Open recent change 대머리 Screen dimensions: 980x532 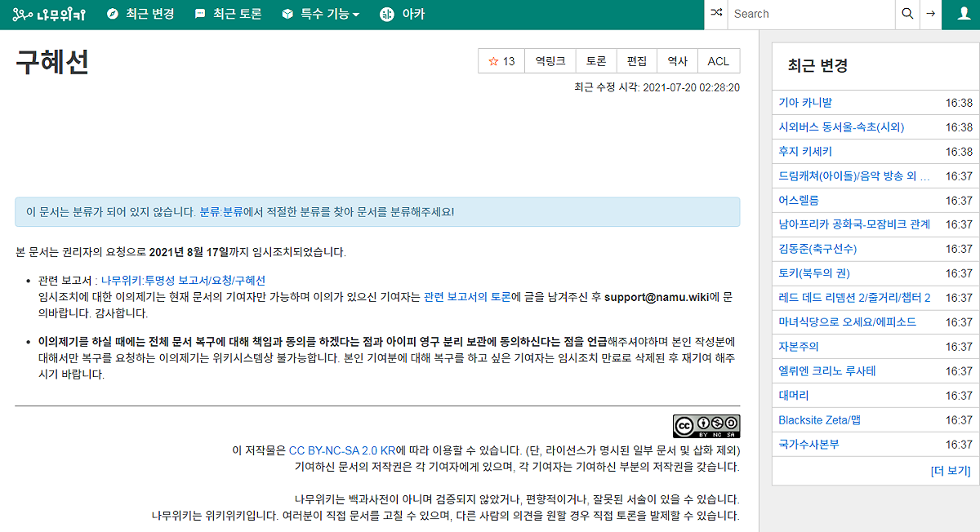[794, 396]
